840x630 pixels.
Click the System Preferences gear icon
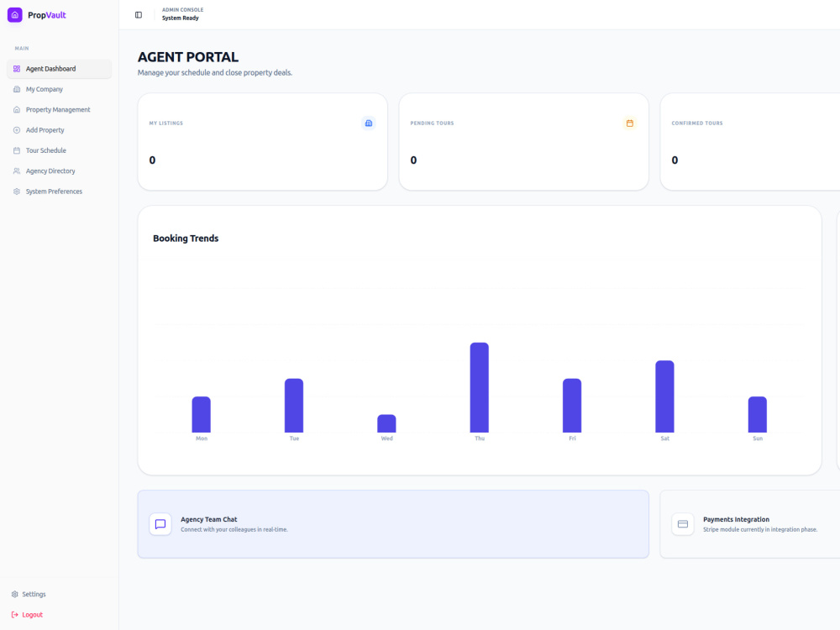coord(17,192)
